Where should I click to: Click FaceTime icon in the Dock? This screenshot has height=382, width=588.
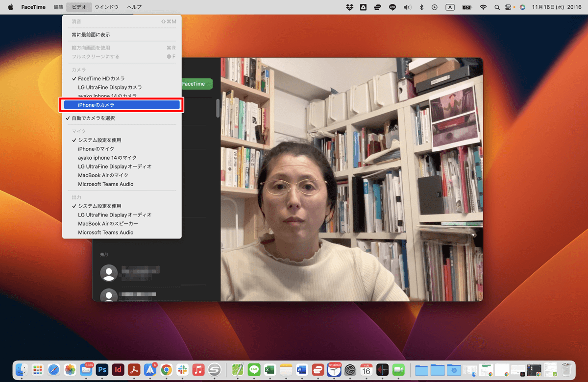pos(398,370)
